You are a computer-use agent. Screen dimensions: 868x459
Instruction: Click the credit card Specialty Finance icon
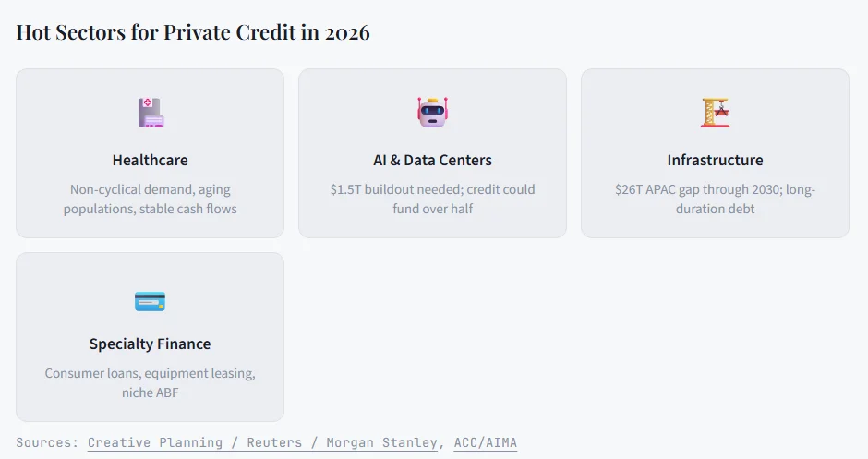click(x=150, y=301)
